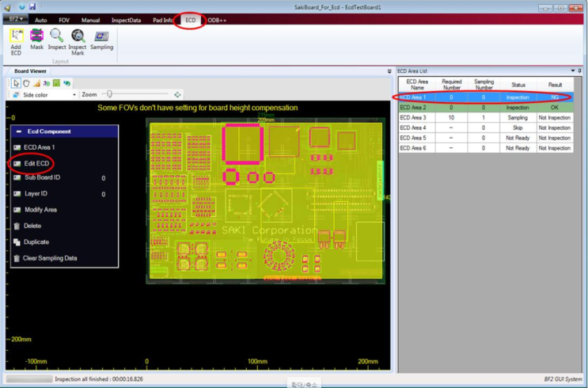
Task: Open the Manual tab
Action: 90,21
